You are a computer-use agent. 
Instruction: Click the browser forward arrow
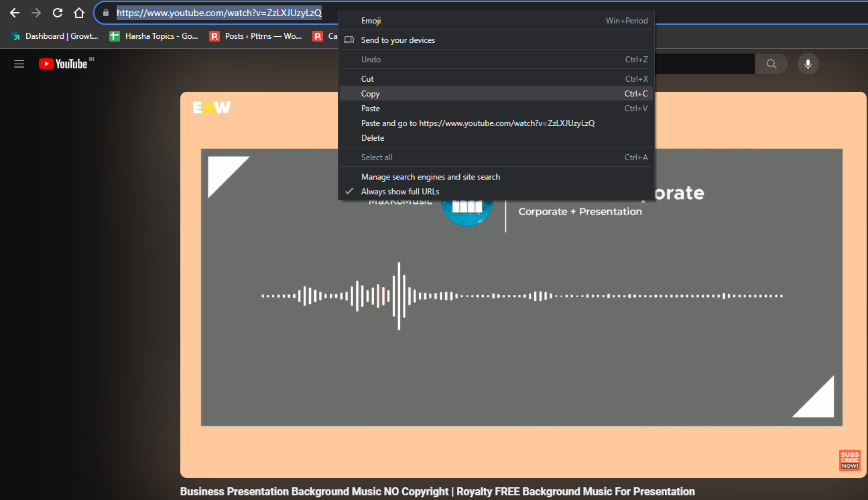click(x=36, y=13)
